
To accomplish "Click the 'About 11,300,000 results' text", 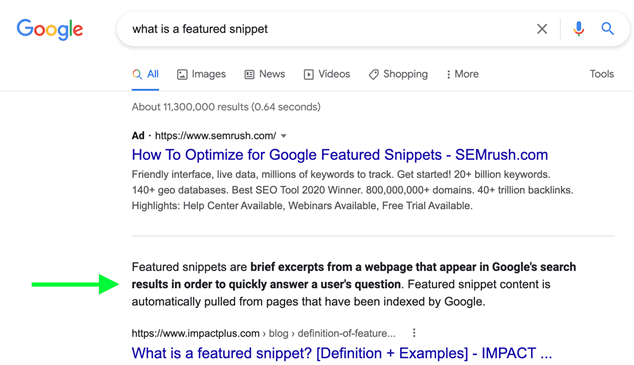I will pos(226,107).
